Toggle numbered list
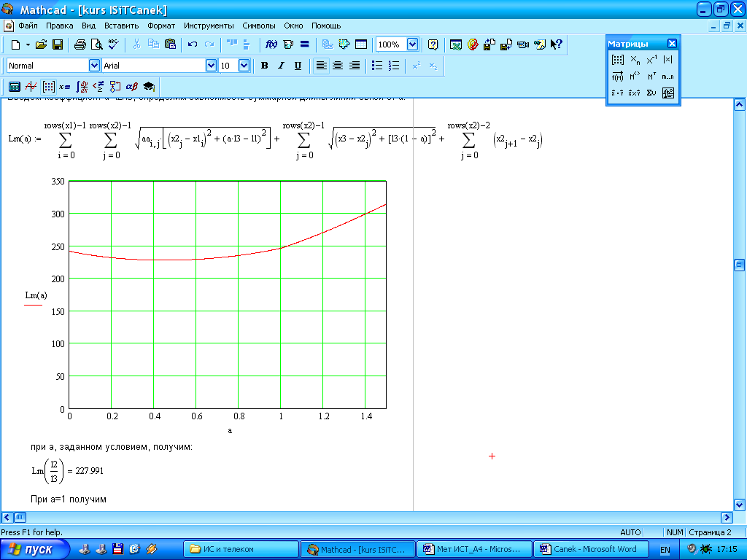Viewport: 747px width, 560px height. 393,66
